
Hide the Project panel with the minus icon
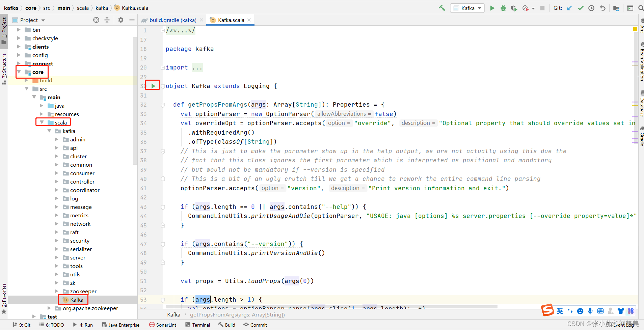pos(132,20)
